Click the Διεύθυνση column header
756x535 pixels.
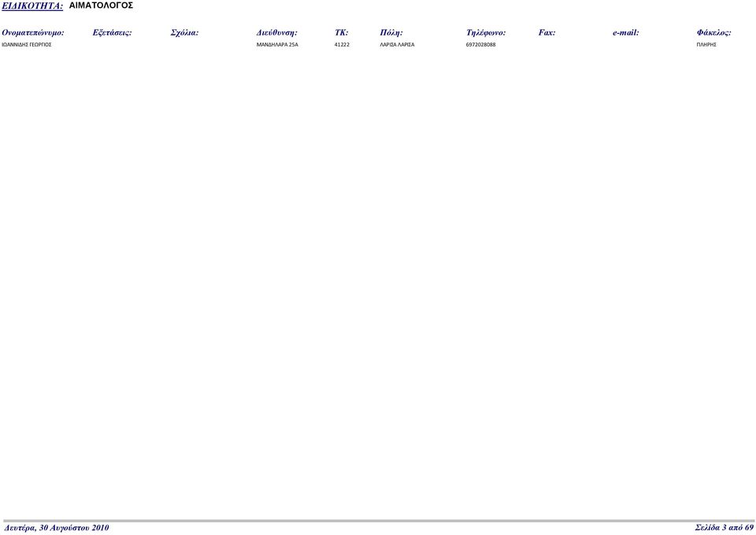(x=276, y=33)
